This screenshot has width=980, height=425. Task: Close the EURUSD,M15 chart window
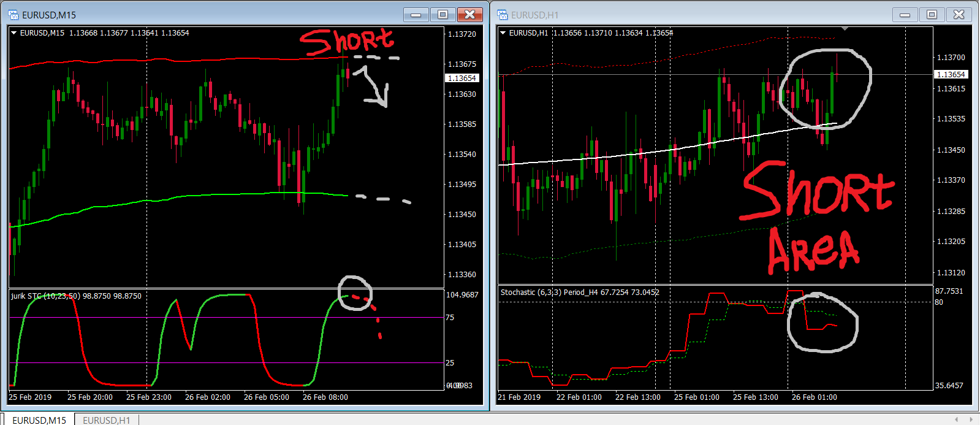point(469,15)
